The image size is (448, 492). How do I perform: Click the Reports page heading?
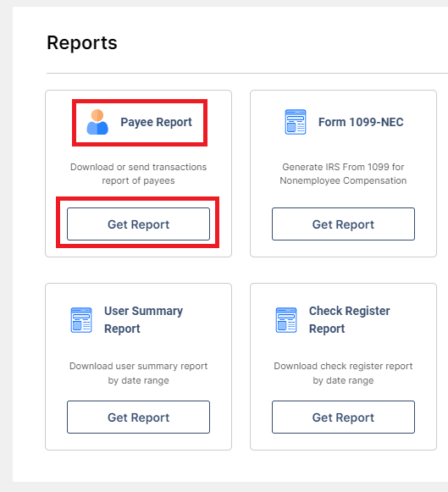[x=82, y=42]
